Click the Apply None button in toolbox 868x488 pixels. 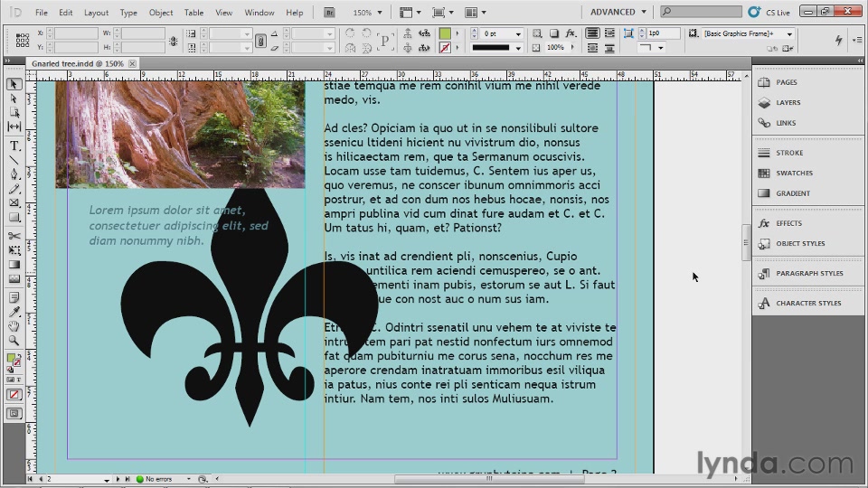pos(14,395)
